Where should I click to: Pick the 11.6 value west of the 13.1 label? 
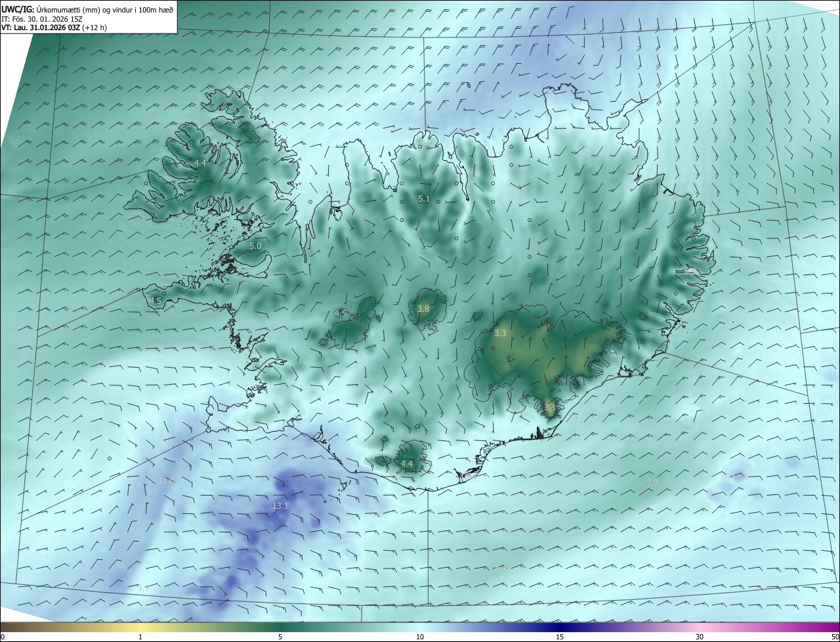pyautogui.click(x=167, y=480)
